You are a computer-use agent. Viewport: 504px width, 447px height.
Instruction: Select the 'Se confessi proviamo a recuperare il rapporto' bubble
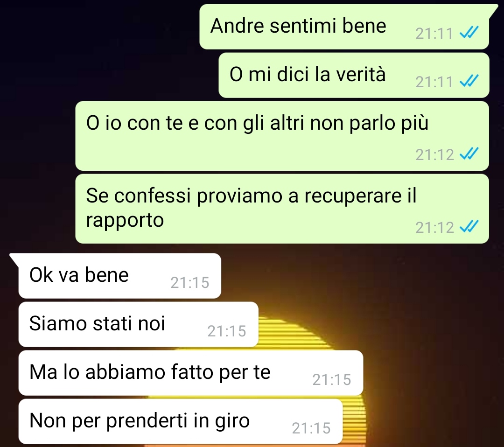pos(282,209)
